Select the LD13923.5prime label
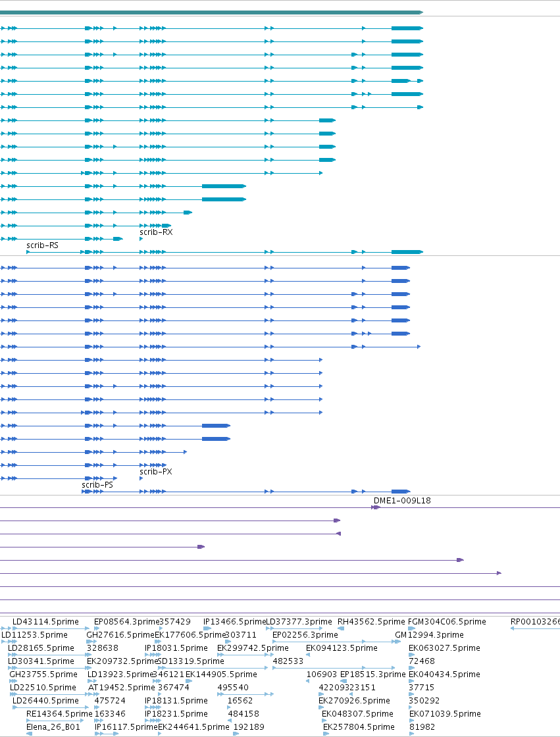Image resolution: width=560 pixels, height=737 pixels. (x=121, y=674)
